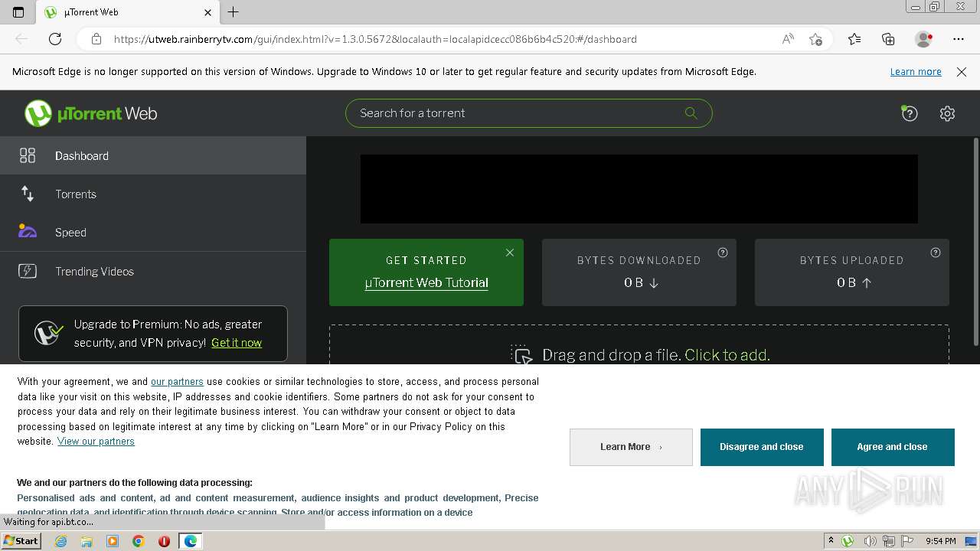Click the Torrents arrows icon
This screenshot has width=980, height=551.
(28, 194)
